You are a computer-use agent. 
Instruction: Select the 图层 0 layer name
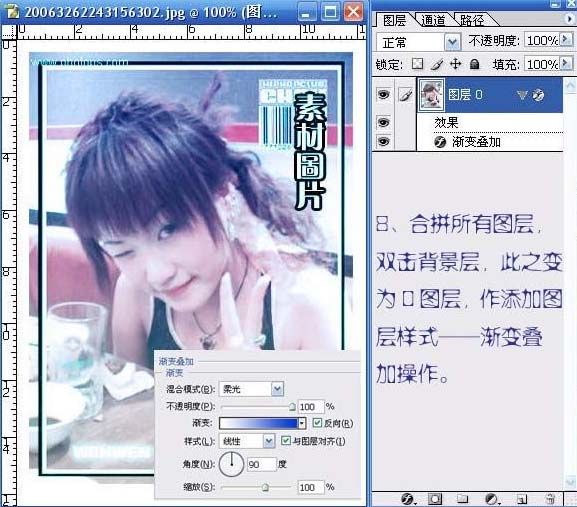click(465, 95)
